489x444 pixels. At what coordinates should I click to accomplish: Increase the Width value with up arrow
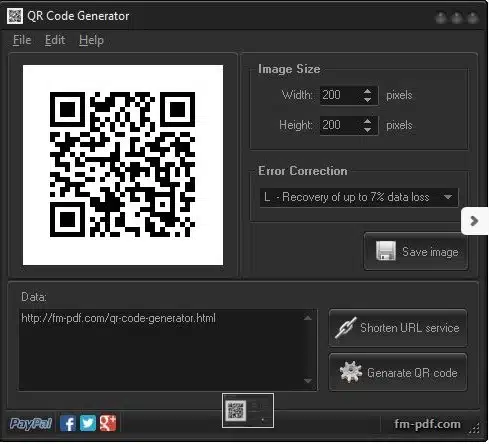[367, 91]
